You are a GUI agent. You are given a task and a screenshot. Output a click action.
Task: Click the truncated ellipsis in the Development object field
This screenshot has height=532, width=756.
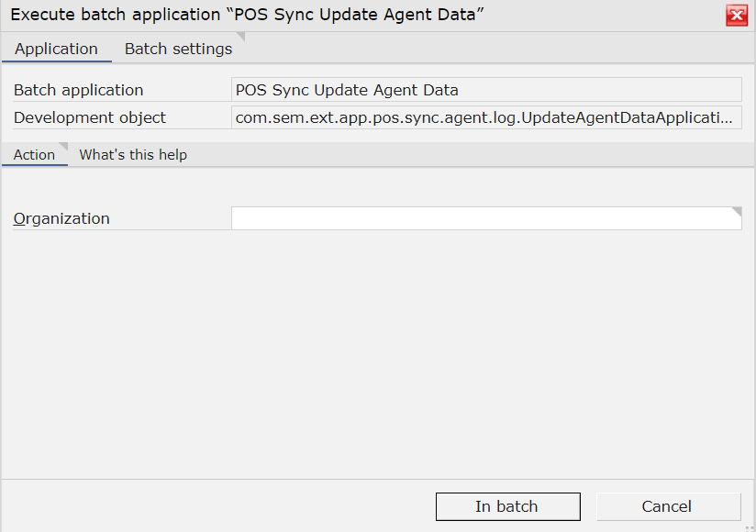727,118
